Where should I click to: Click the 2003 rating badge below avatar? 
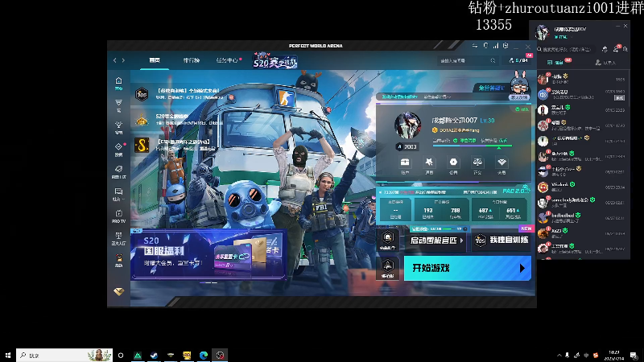(x=407, y=146)
